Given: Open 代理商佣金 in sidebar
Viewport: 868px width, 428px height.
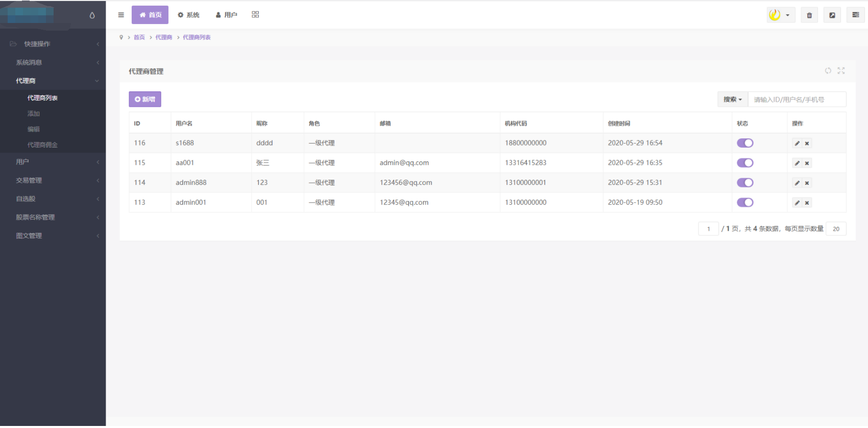Looking at the screenshot, I should point(42,145).
